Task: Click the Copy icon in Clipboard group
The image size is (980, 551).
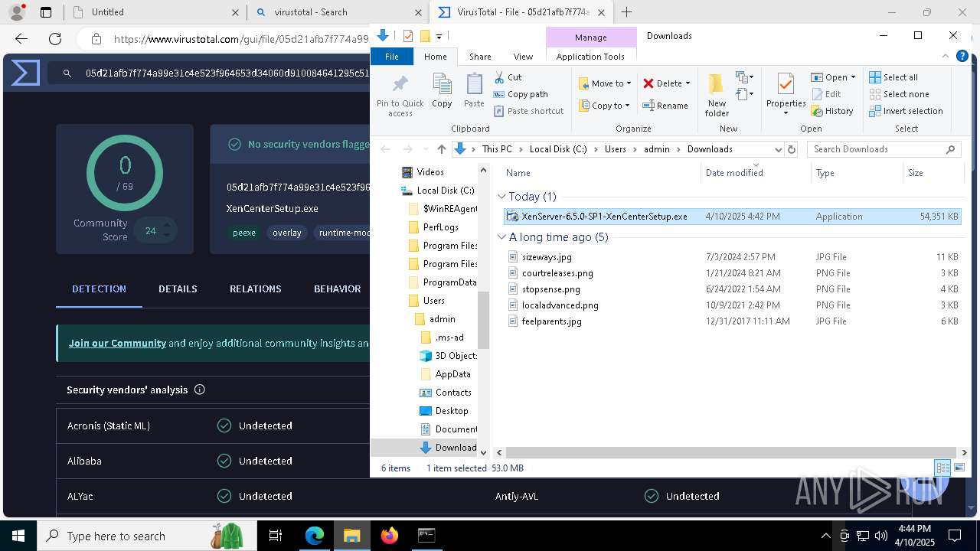Action: [442, 91]
